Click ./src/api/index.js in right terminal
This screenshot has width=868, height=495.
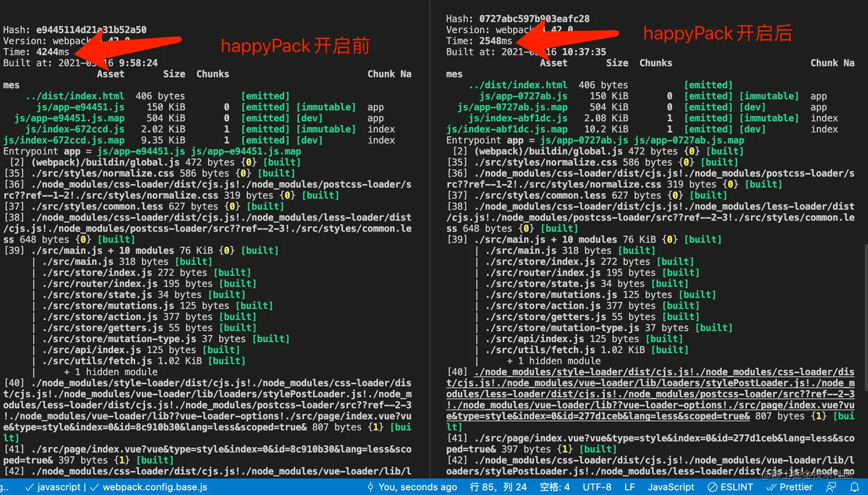(534, 339)
